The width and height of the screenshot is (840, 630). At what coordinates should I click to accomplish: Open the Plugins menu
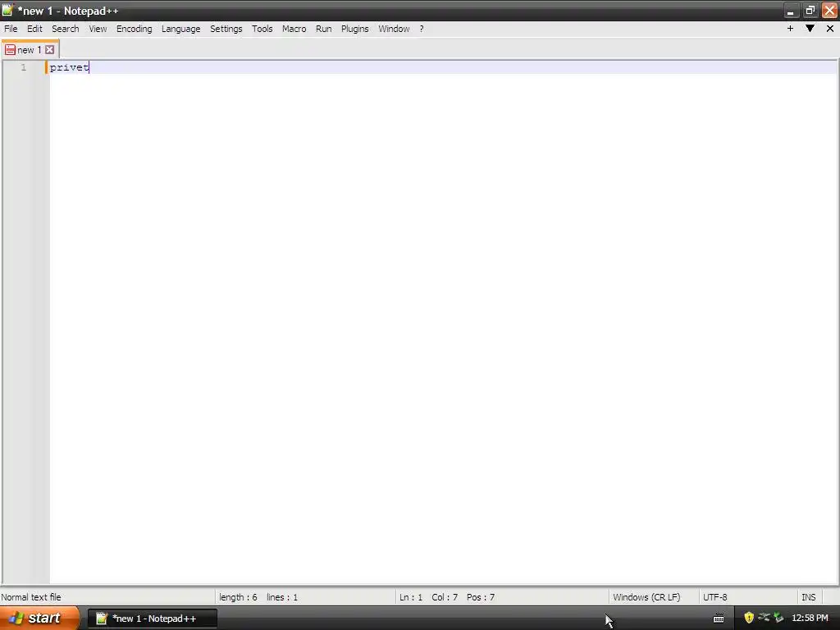[x=354, y=29]
